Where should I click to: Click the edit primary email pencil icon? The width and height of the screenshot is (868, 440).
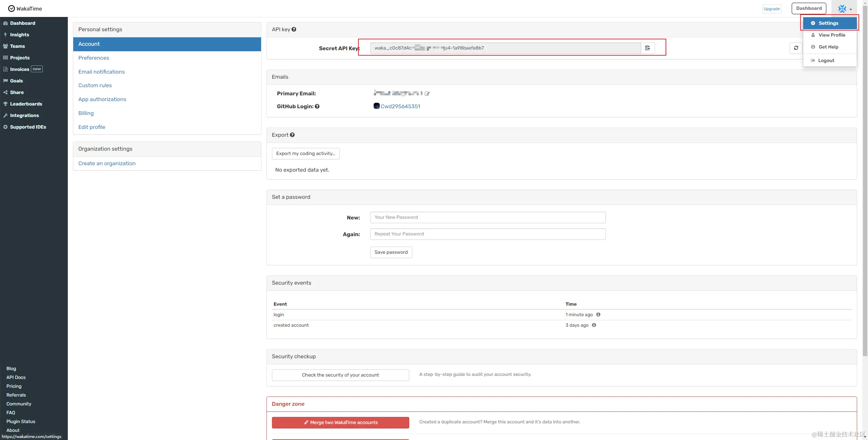click(427, 94)
